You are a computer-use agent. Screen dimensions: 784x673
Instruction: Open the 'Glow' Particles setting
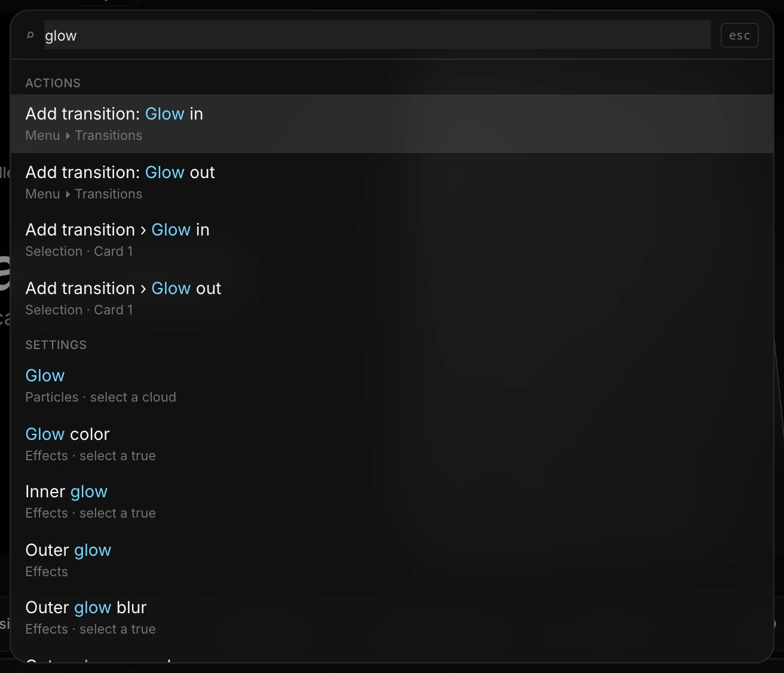click(x=392, y=386)
